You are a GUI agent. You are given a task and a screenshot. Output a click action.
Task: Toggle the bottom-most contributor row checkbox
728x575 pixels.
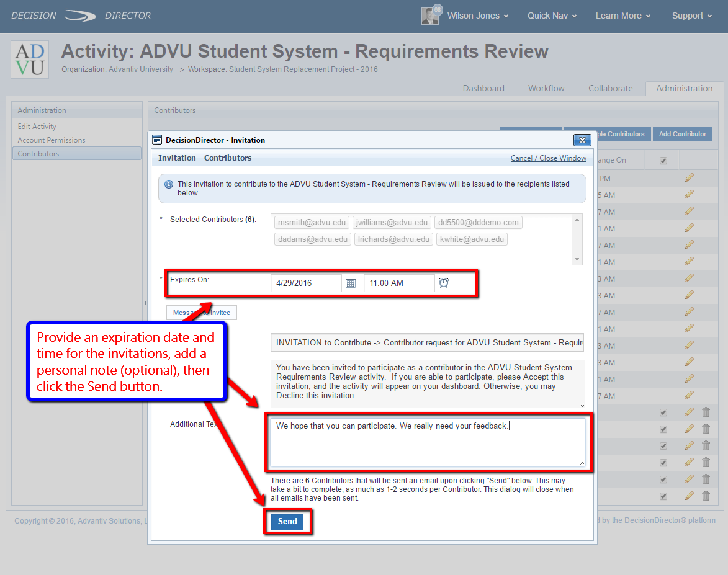pos(663,496)
